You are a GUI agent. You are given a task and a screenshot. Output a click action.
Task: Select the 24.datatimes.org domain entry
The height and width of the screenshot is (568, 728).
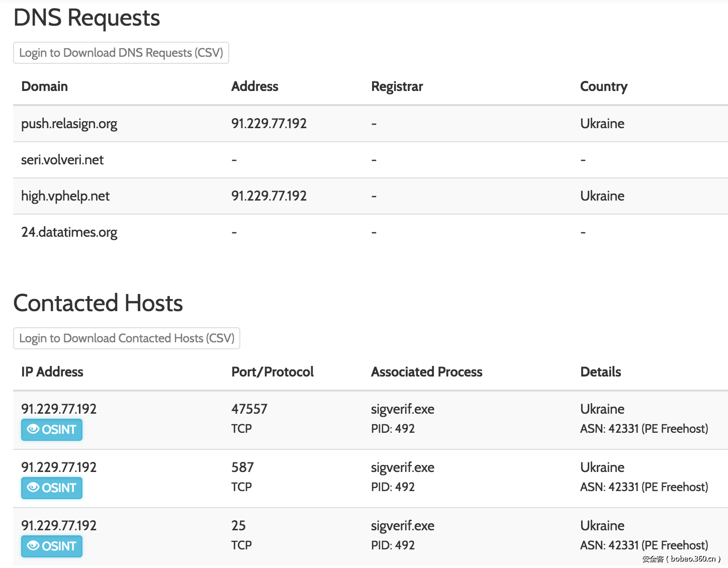[69, 232]
